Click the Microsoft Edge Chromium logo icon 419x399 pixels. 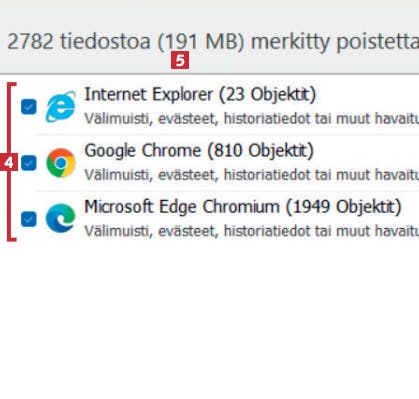coord(61,219)
